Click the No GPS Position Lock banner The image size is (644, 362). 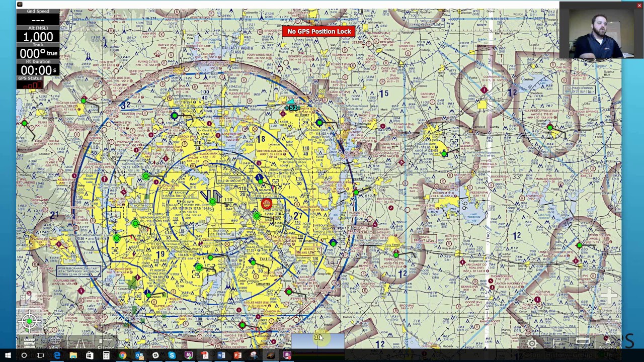pyautogui.click(x=319, y=32)
